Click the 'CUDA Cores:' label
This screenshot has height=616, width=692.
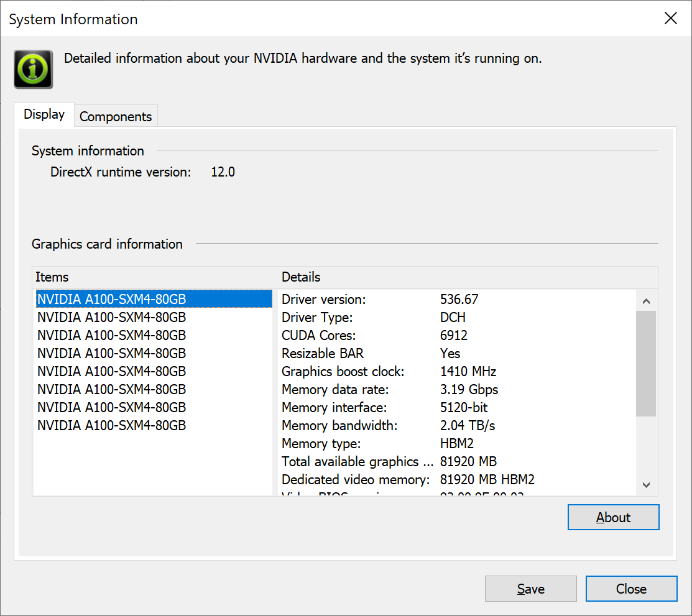point(318,336)
